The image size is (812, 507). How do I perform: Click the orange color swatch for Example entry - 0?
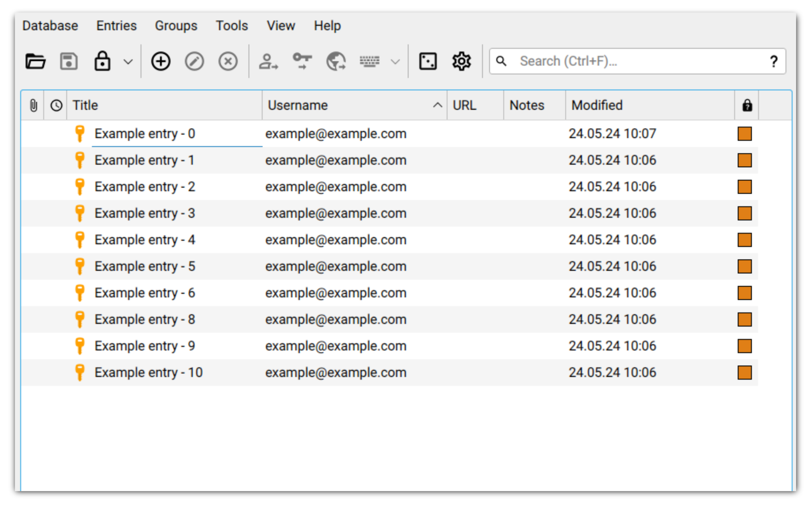coord(745,133)
